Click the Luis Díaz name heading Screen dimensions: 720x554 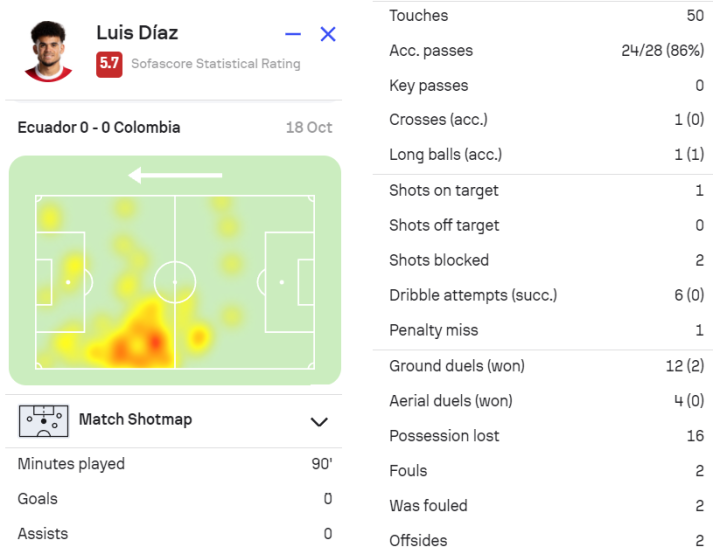tap(137, 33)
